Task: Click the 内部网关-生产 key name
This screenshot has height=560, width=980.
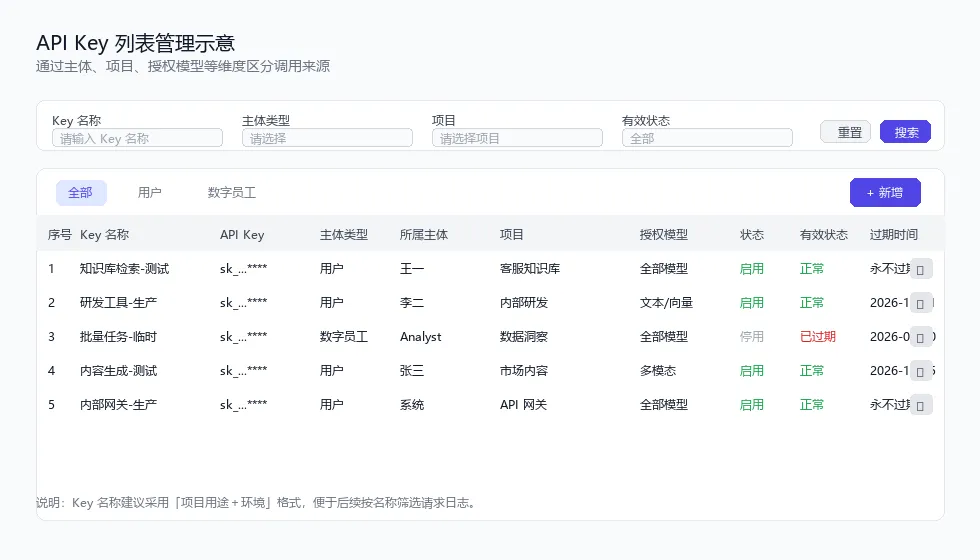Action: coord(118,405)
